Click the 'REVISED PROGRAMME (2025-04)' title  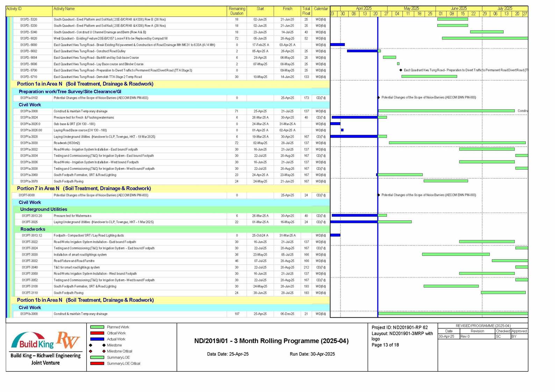pyautogui.click(x=483, y=326)
